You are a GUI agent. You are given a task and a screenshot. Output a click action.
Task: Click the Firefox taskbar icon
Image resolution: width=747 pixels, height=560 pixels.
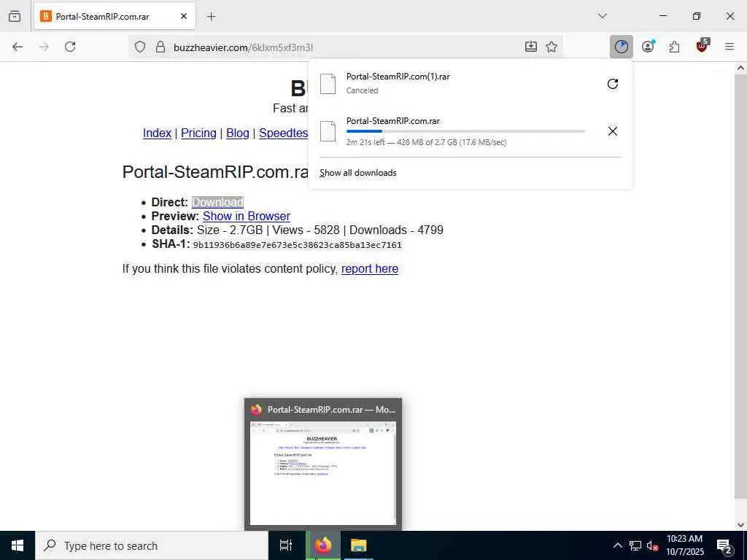click(x=323, y=545)
